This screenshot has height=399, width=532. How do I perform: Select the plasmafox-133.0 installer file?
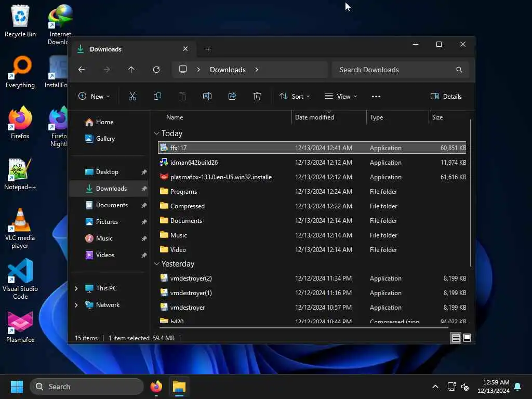(x=312, y=177)
